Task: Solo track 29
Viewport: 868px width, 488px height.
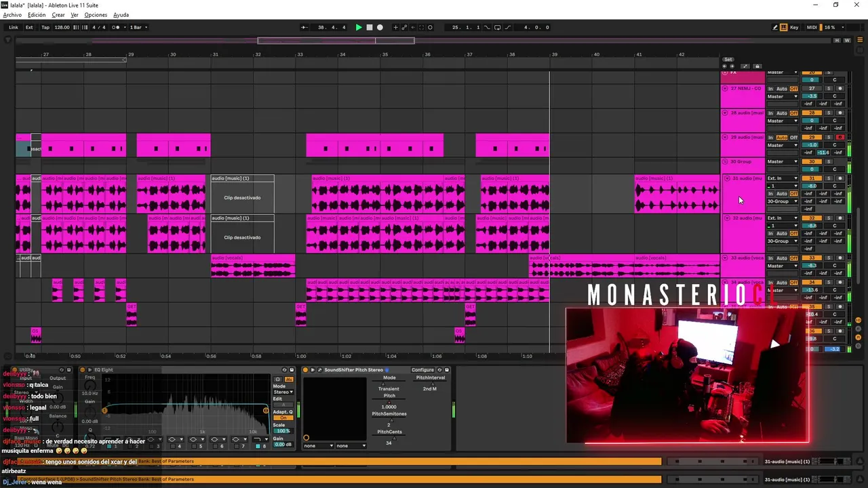Action: 829,138
